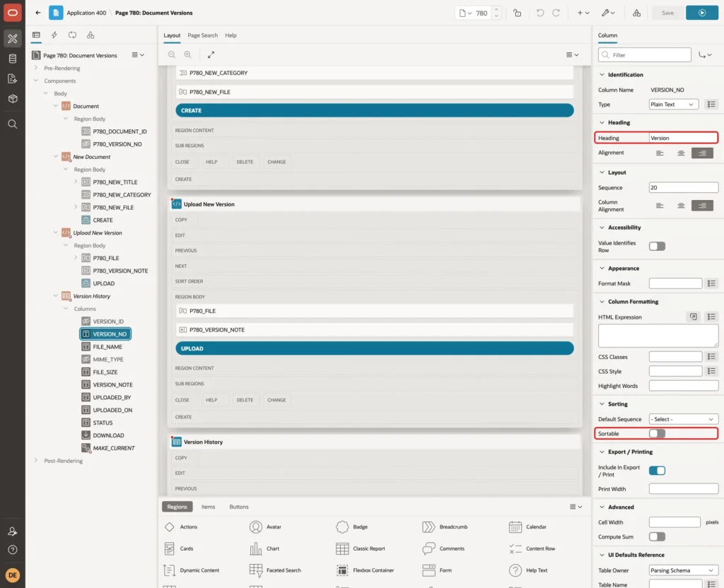
Task: Open the help question mark icon
Action: [x=13, y=550]
